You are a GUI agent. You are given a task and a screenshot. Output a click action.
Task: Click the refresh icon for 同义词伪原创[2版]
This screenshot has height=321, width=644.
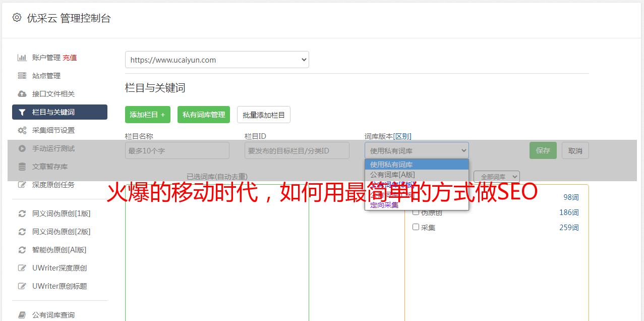(x=22, y=232)
